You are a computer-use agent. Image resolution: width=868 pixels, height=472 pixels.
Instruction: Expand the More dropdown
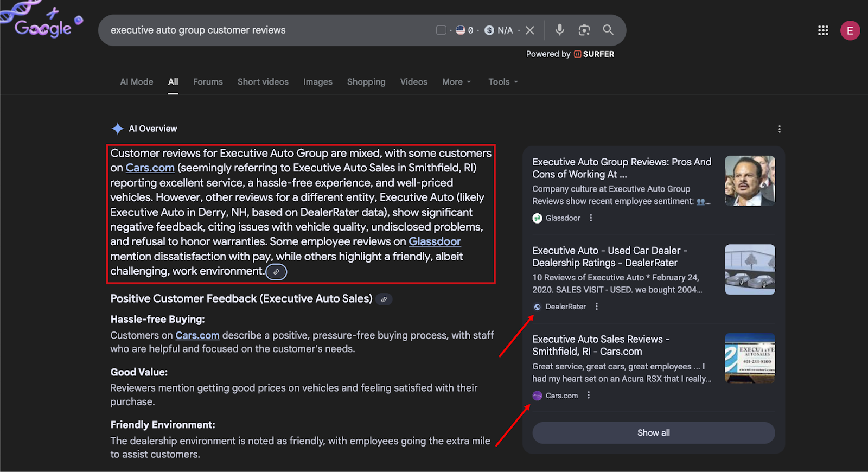coord(457,82)
